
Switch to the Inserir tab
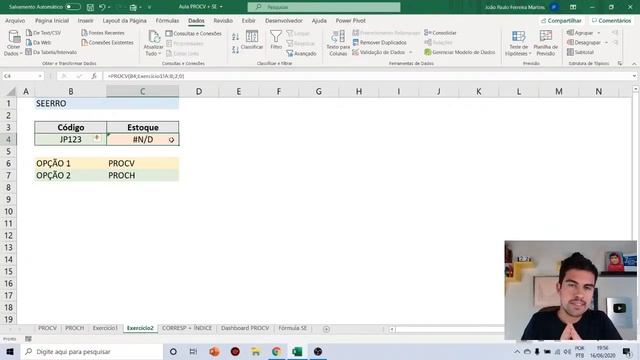point(85,20)
